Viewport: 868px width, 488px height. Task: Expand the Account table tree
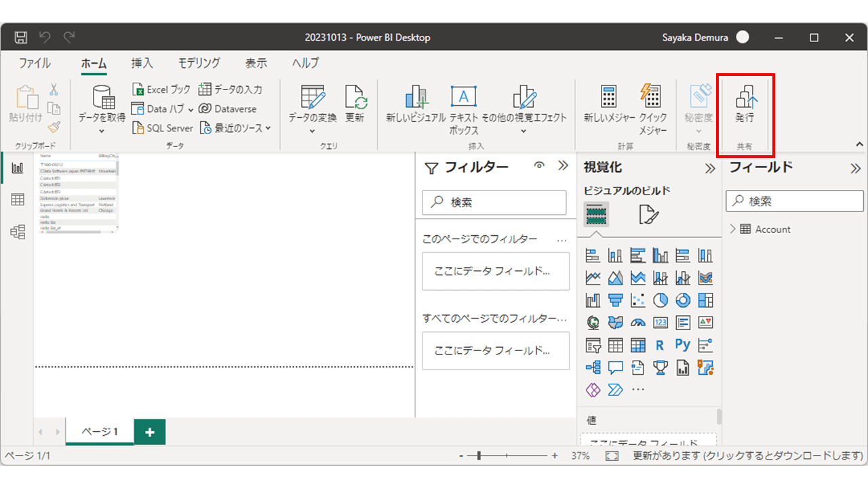(733, 229)
